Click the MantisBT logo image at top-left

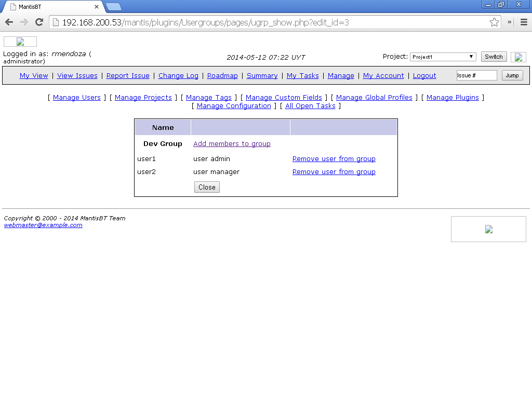[20, 42]
